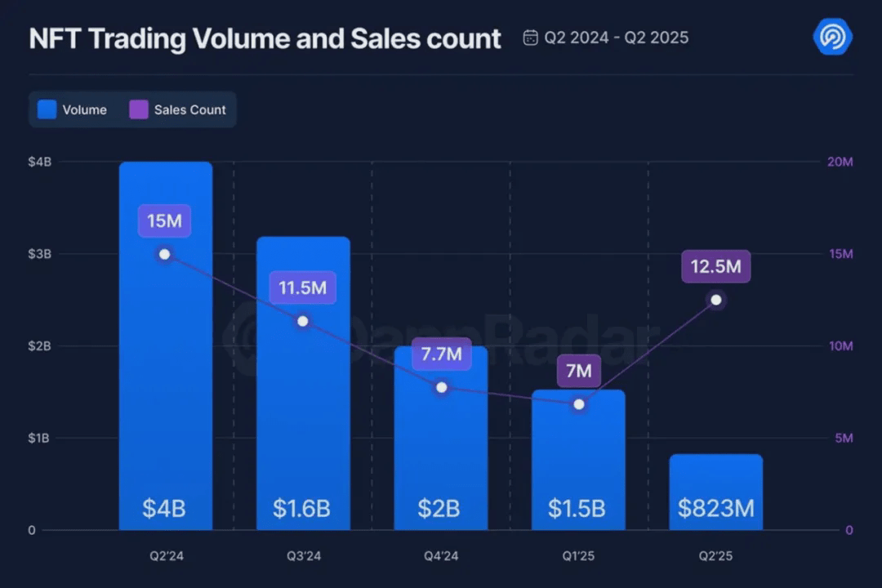882x588 pixels.
Task: Click the calendar icon beside date range
Action: click(530, 38)
